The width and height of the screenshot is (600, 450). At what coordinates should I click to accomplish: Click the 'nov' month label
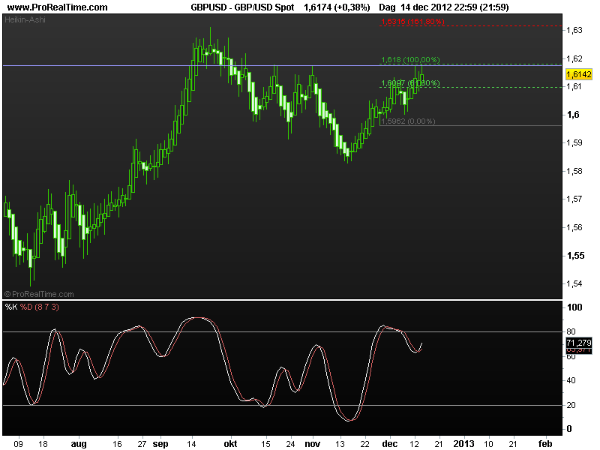(x=312, y=444)
